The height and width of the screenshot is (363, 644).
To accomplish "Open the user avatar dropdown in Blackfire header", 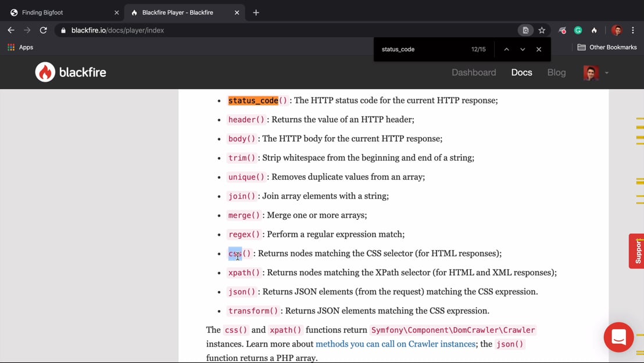I will [596, 73].
